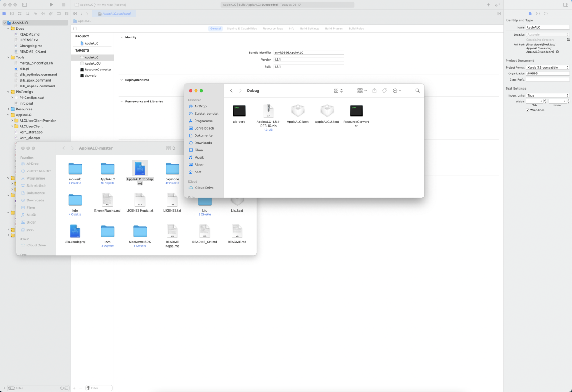Open the Issue navigator warning triangle
The height and width of the screenshot is (392, 572).
[35, 13]
